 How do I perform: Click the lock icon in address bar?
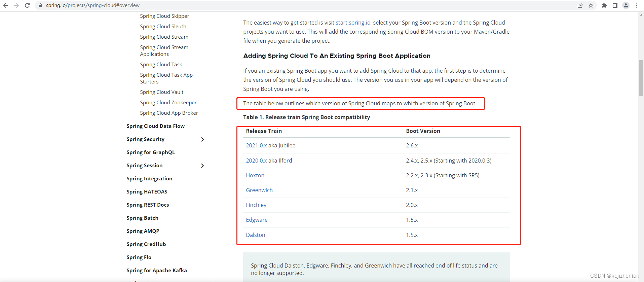pos(41,5)
